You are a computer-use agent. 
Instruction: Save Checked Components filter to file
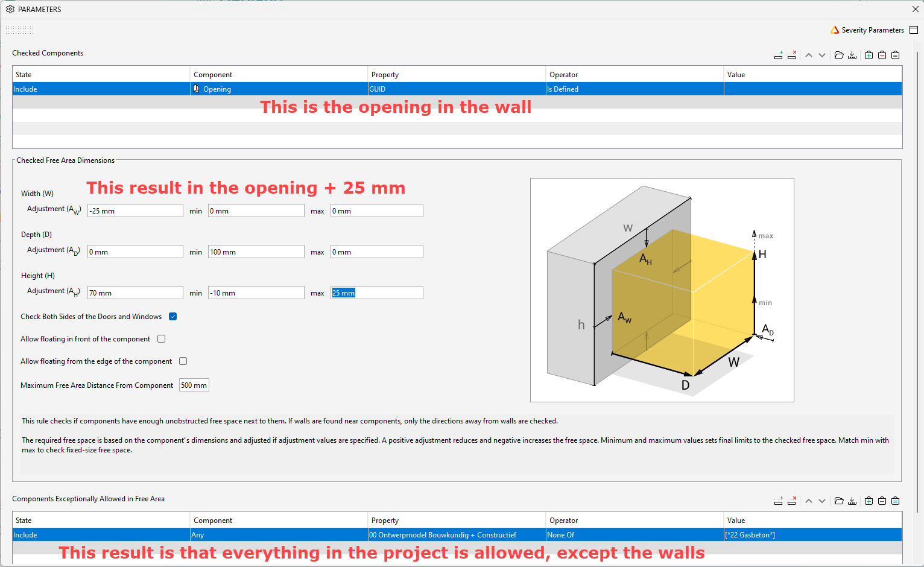[852, 55]
